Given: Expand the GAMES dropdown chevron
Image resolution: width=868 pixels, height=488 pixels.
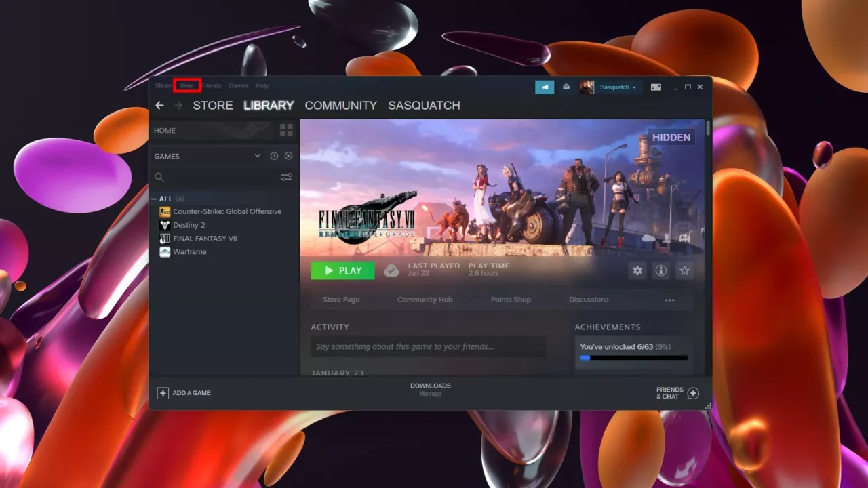Looking at the screenshot, I should click(257, 156).
